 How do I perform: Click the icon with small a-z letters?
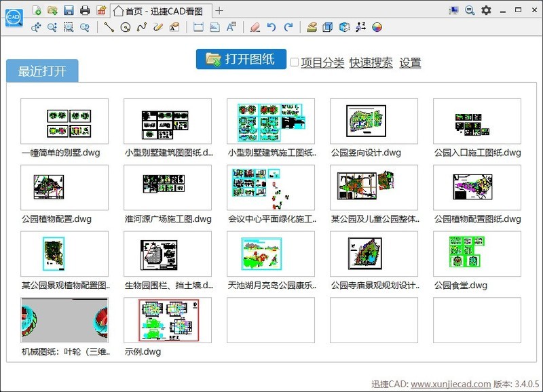(x=360, y=27)
